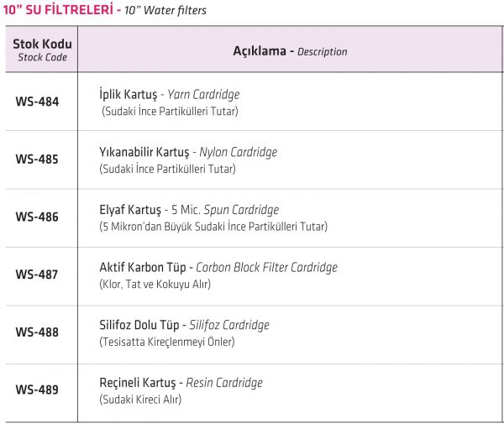Click the Açıklama - Description column header
This screenshot has height=429, width=504.
click(290, 50)
